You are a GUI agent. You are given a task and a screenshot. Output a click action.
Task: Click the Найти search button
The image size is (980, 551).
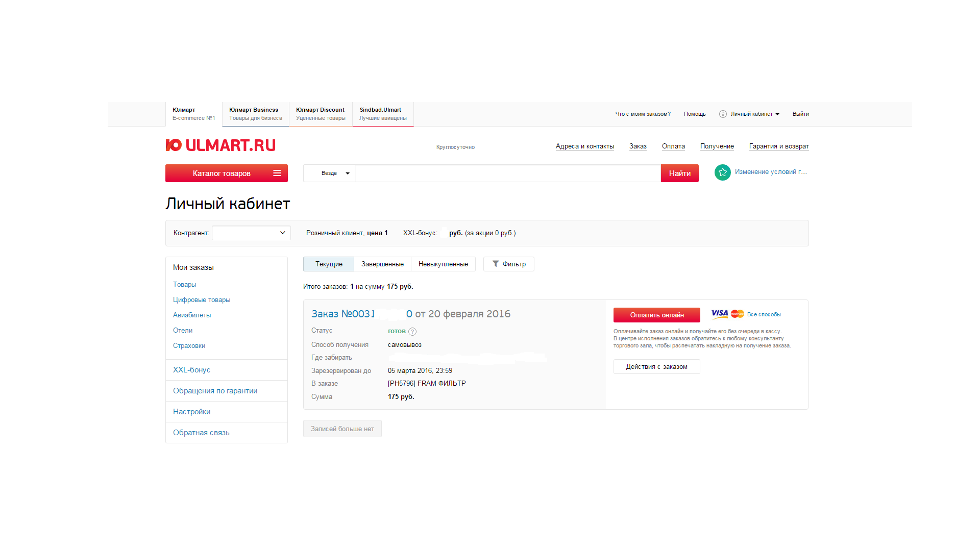(679, 173)
